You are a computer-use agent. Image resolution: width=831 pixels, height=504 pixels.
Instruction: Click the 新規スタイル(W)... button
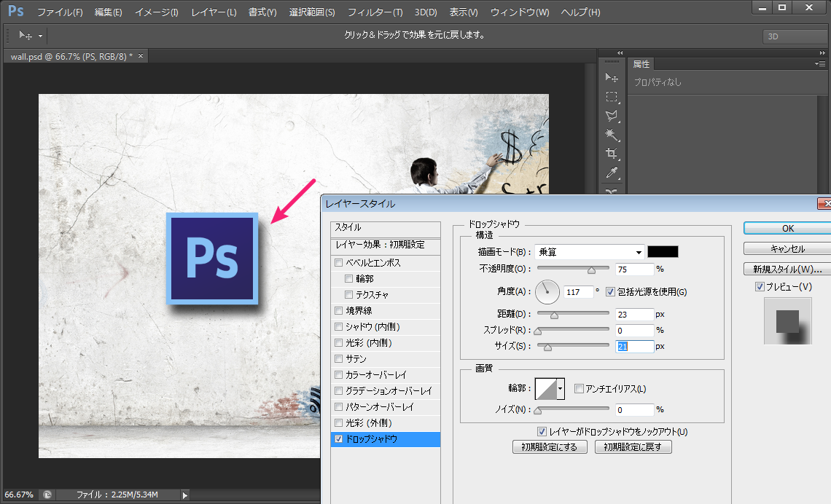pos(787,269)
